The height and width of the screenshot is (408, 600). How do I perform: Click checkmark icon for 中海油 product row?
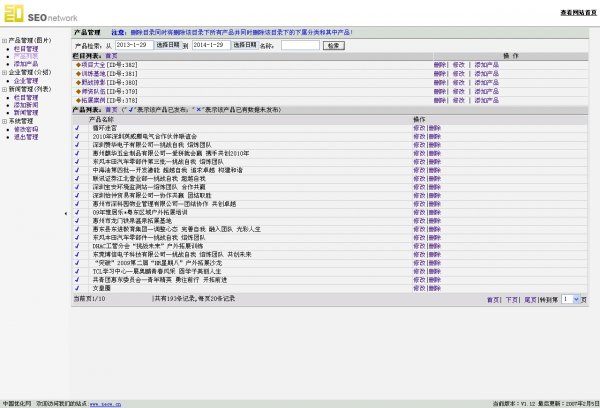77,170
